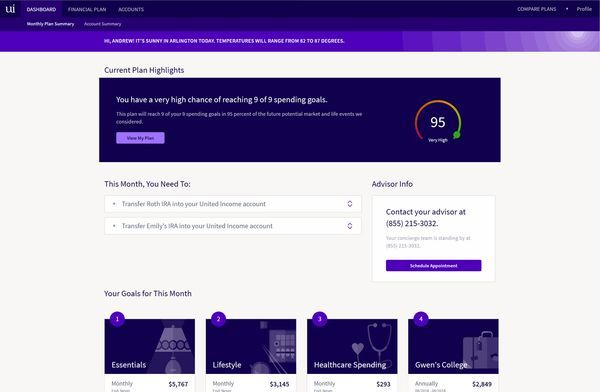Click Schedule Appointment button
600x392 pixels.
coord(434,266)
